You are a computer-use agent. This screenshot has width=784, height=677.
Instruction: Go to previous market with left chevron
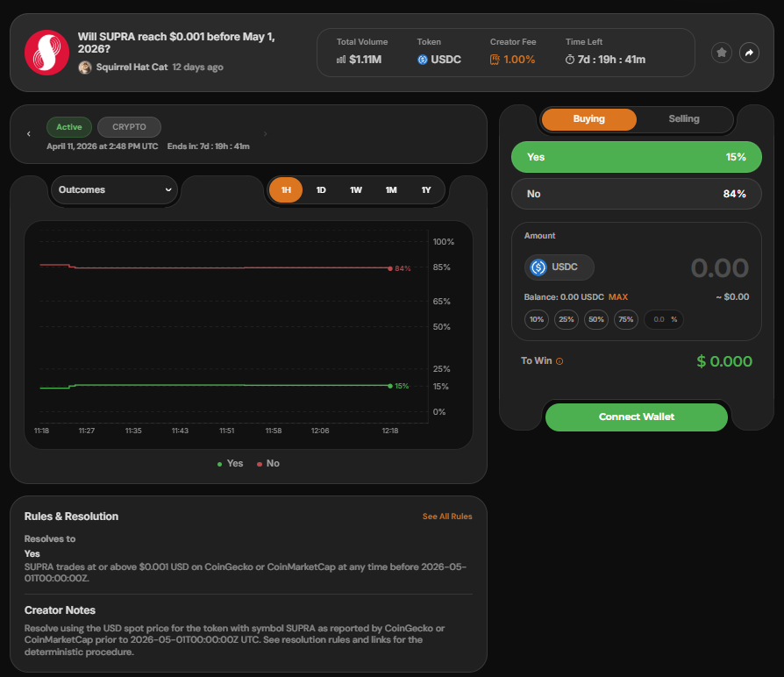coord(29,133)
